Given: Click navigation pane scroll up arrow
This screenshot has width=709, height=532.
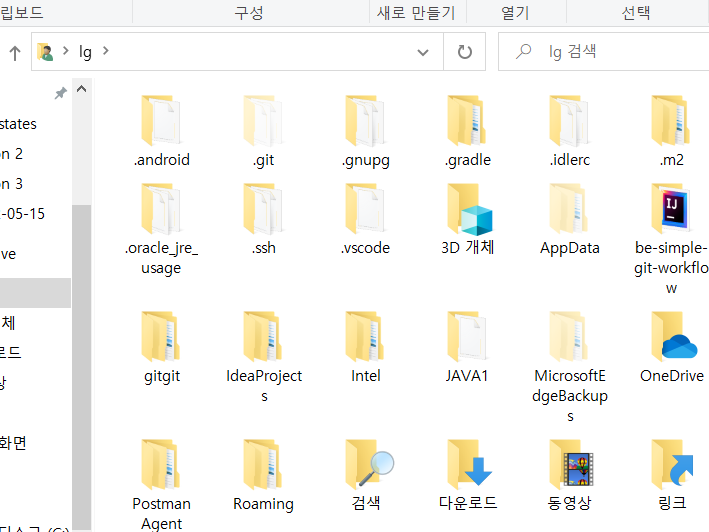Looking at the screenshot, I should click(x=81, y=89).
